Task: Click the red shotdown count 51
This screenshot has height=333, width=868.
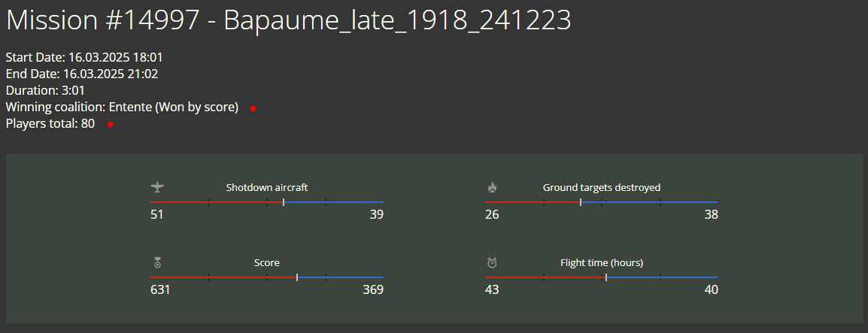Action: click(x=157, y=214)
